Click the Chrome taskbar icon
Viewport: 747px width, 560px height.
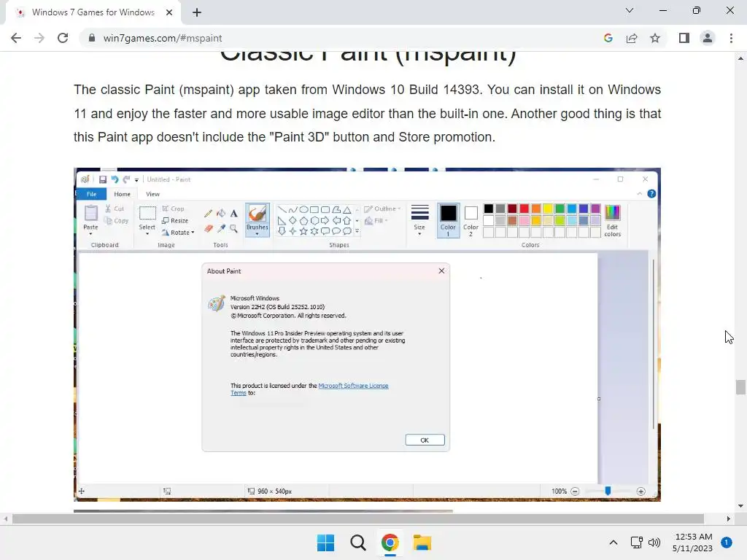390,542
